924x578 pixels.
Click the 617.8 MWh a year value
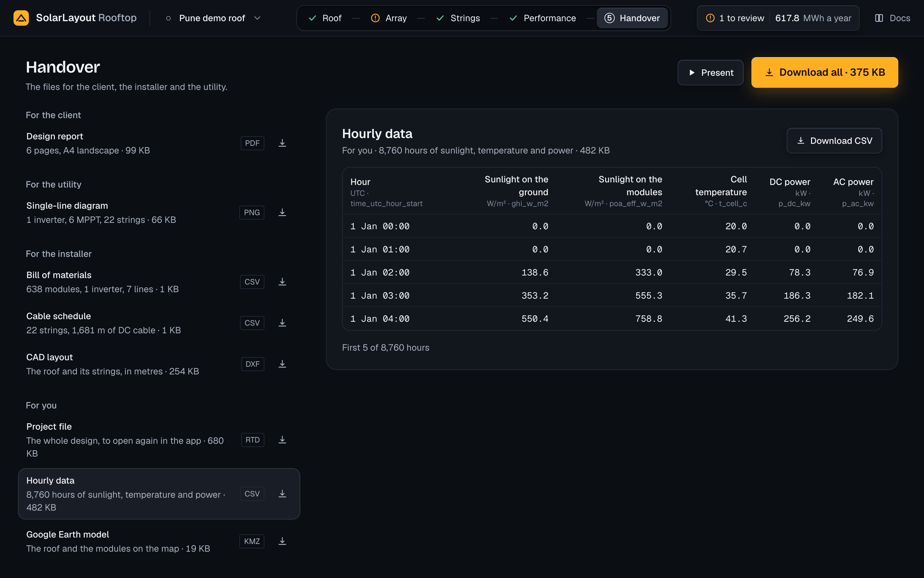[813, 18]
